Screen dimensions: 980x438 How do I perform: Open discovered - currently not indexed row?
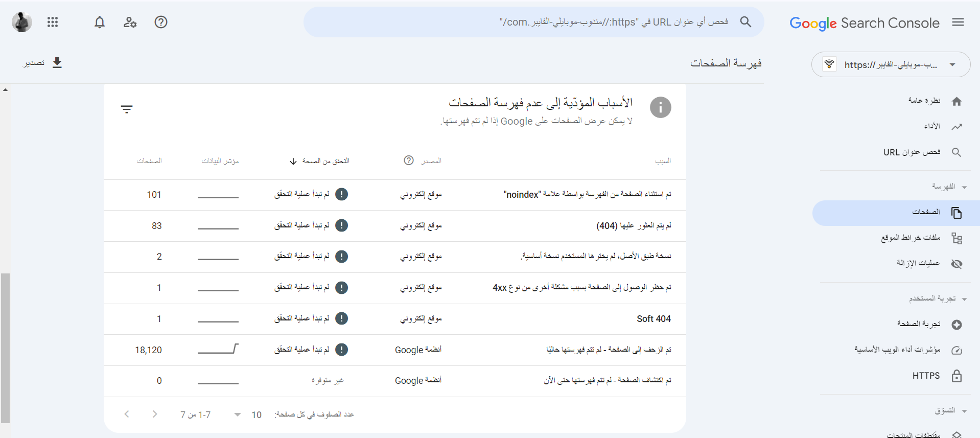click(x=395, y=381)
